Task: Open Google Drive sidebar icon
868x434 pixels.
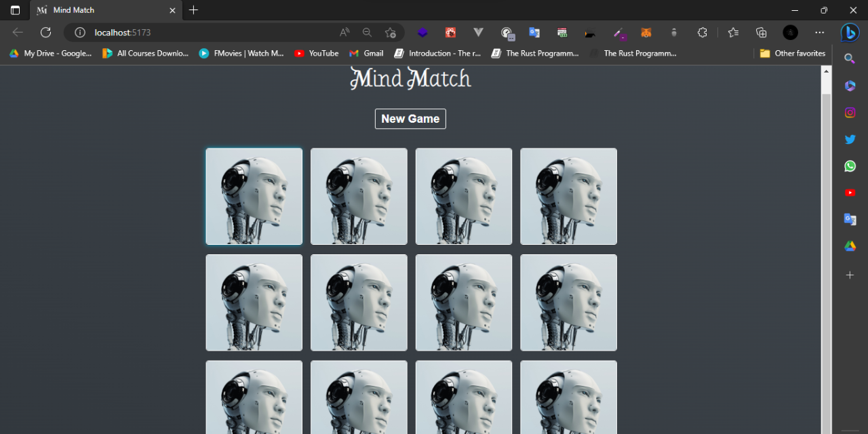Action: [x=850, y=245]
